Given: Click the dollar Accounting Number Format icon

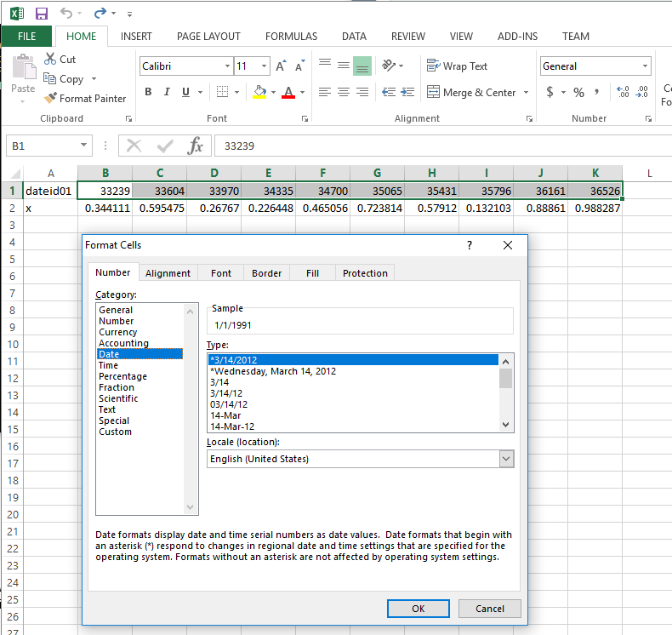Looking at the screenshot, I should pyautogui.click(x=550, y=92).
